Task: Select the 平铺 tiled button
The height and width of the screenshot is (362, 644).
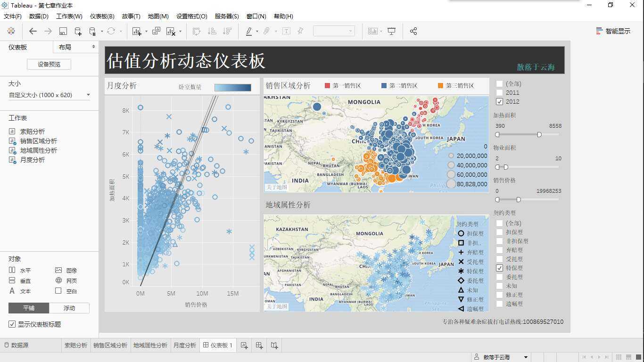Action: tap(29, 308)
